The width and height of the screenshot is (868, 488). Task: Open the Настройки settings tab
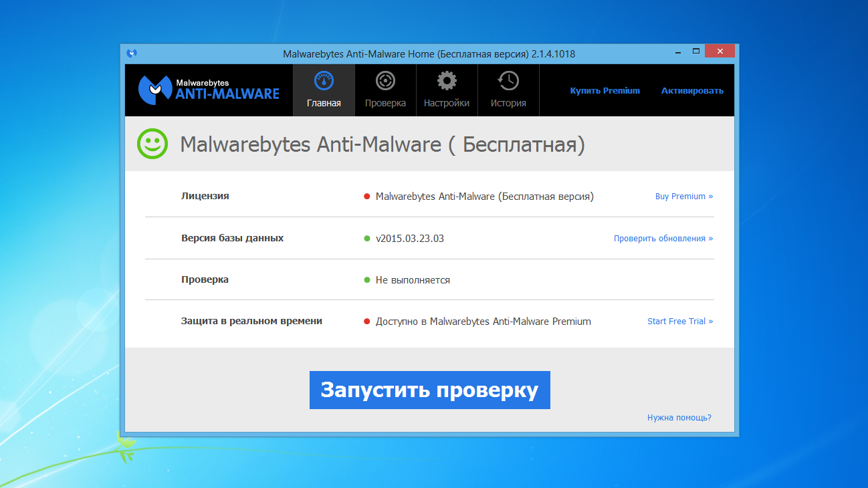pyautogui.click(x=447, y=90)
